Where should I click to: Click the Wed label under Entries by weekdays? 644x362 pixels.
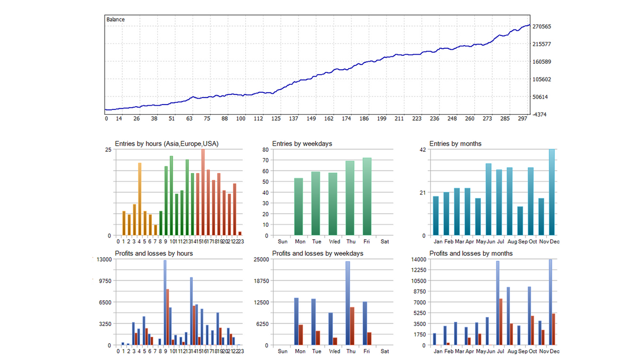tap(334, 241)
